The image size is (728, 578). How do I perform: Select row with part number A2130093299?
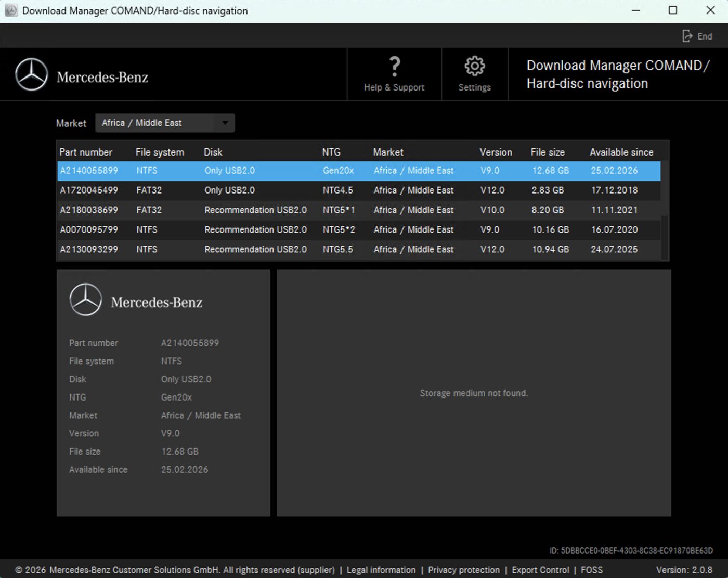click(359, 250)
